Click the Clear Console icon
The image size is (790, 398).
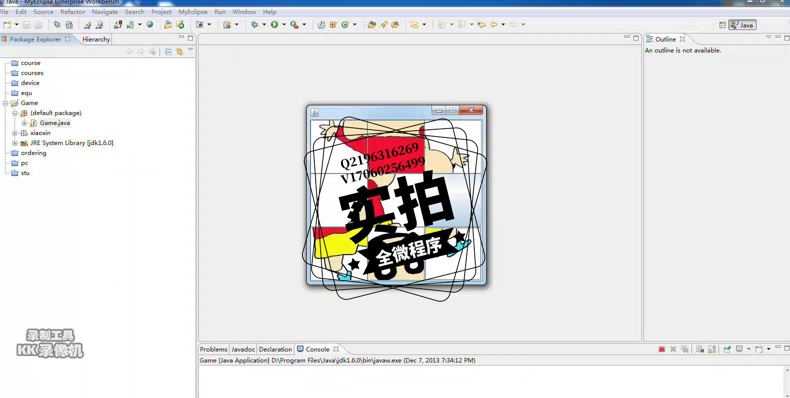click(x=700, y=349)
